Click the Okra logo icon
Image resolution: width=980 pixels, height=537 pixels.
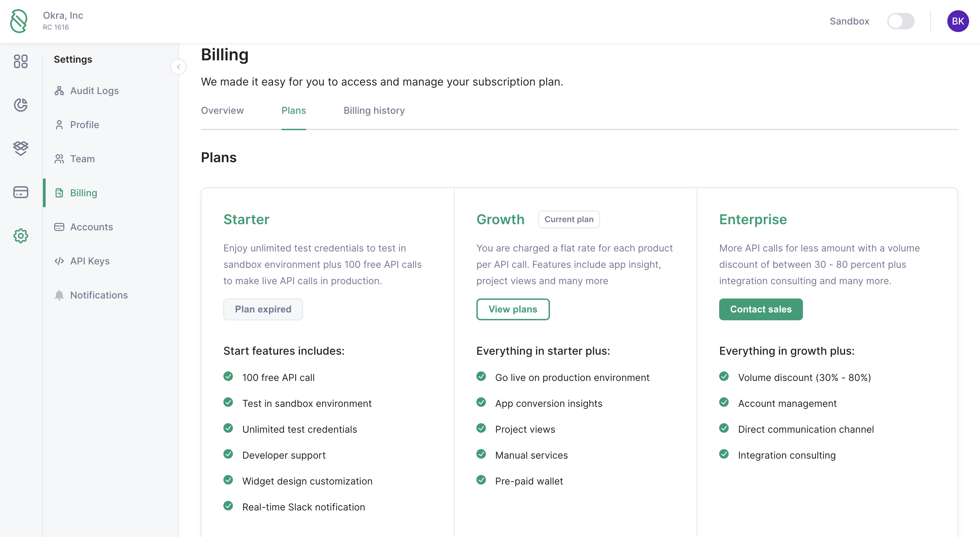pyautogui.click(x=19, y=21)
